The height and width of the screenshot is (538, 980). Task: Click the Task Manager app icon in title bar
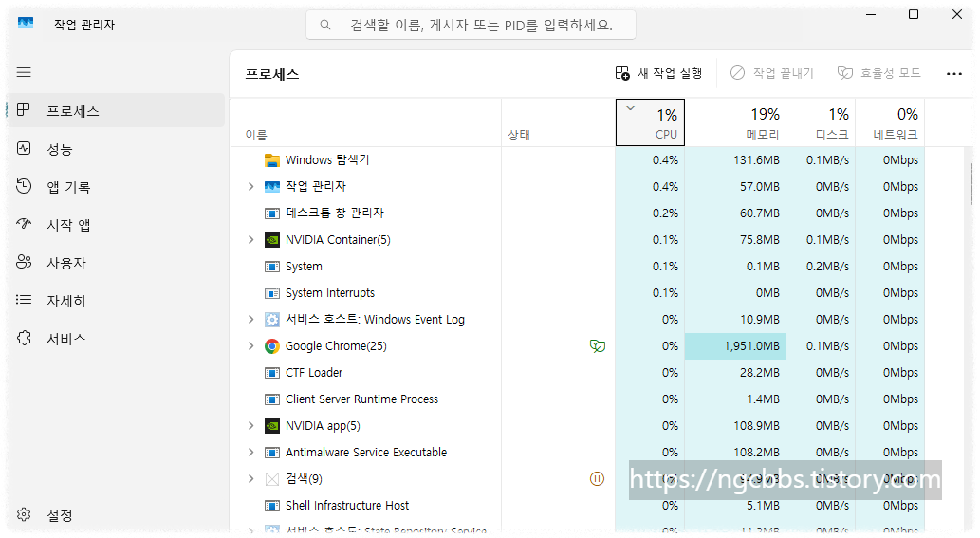(26, 23)
